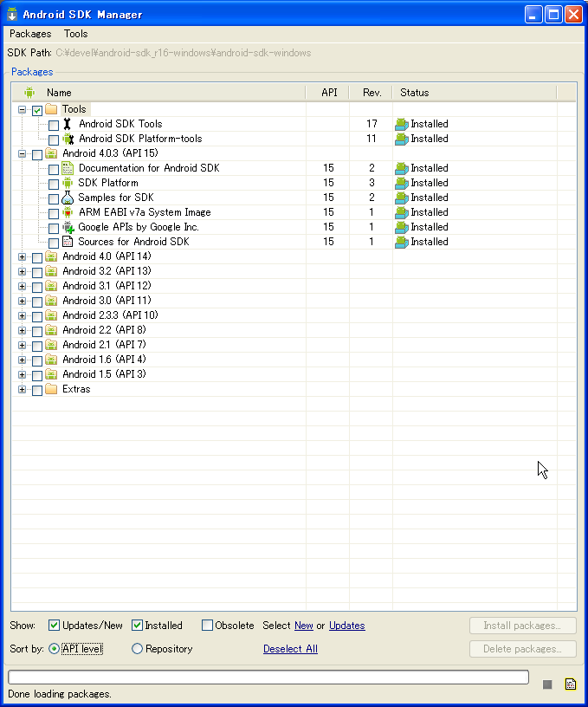Image resolution: width=588 pixels, height=707 pixels.
Task: Click the SDK Platform android icon
Action: (68, 183)
